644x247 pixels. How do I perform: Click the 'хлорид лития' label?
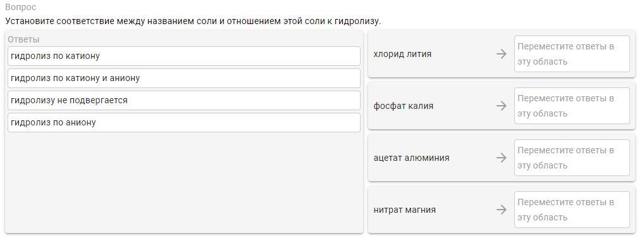(x=402, y=54)
